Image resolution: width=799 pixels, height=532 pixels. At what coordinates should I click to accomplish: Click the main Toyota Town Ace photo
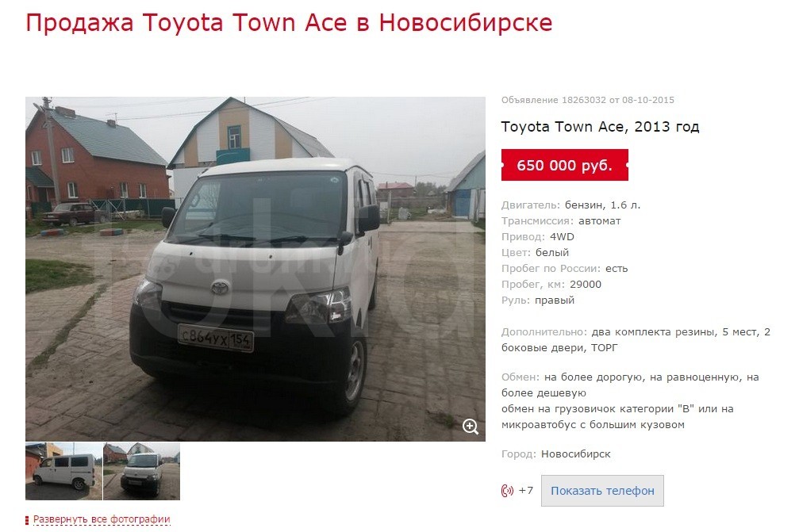tap(255, 269)
